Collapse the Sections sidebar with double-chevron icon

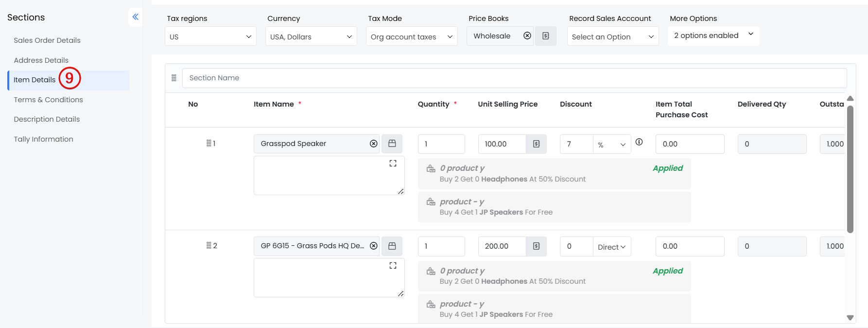pos(135,17)
